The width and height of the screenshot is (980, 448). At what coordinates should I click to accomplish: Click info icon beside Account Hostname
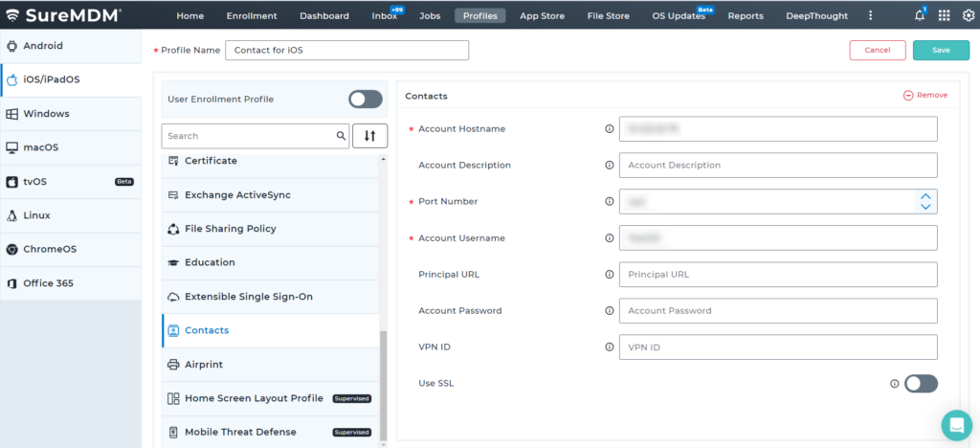(x=609, y=128)
